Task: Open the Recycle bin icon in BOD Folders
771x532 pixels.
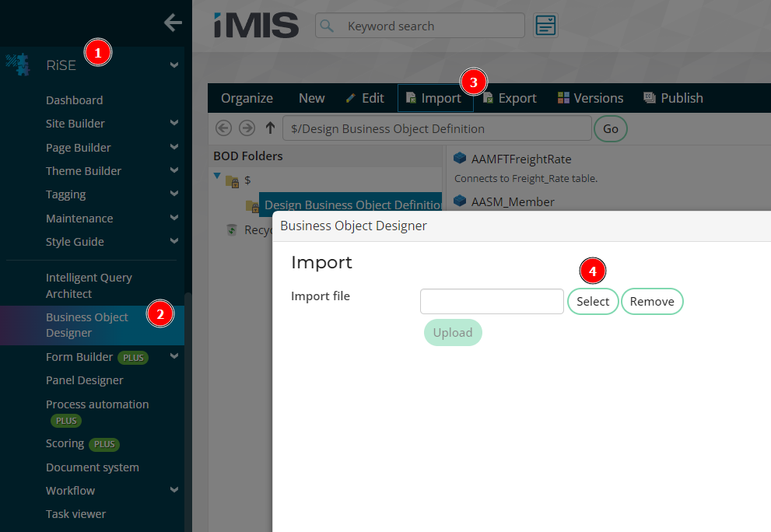Action: click(x=231, y=230)
